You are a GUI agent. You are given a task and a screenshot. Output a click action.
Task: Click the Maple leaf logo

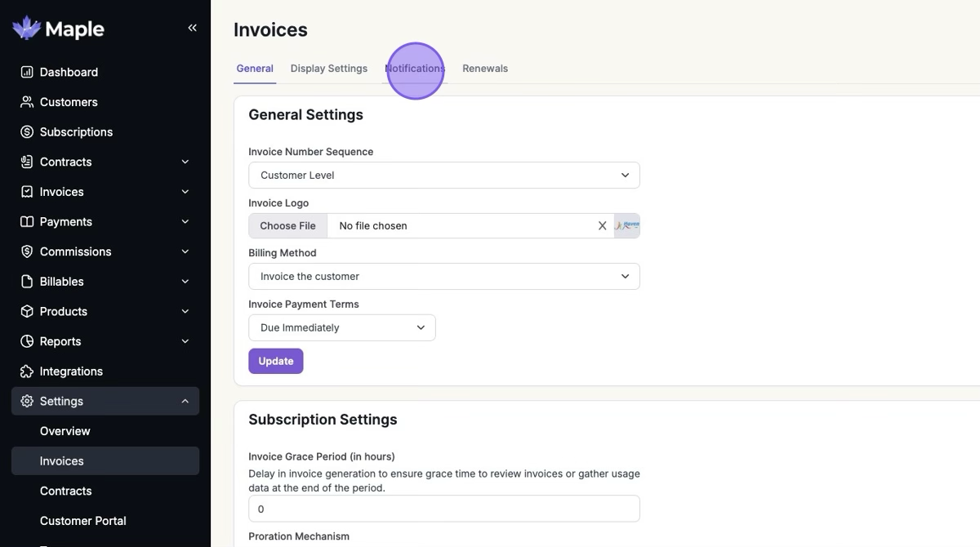tap(27, 29)
